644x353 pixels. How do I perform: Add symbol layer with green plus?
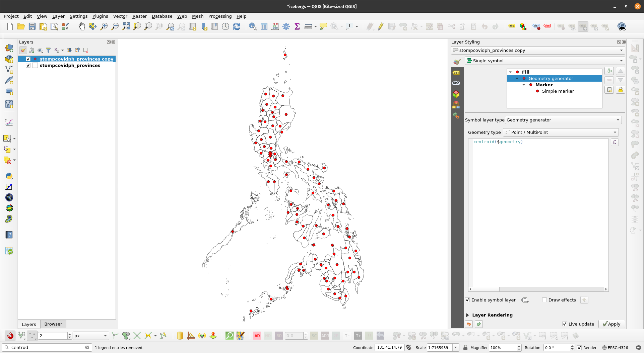(609, 71)
